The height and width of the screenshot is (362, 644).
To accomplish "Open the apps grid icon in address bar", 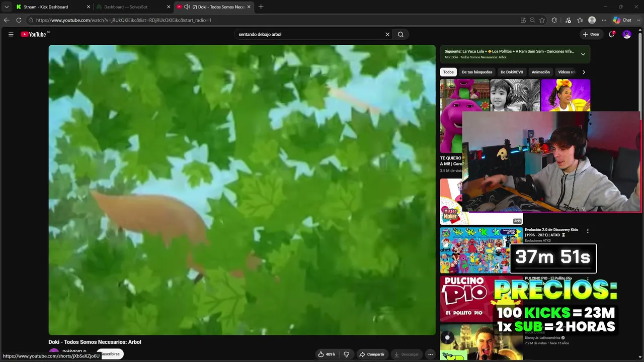I will tap(523, 20).
